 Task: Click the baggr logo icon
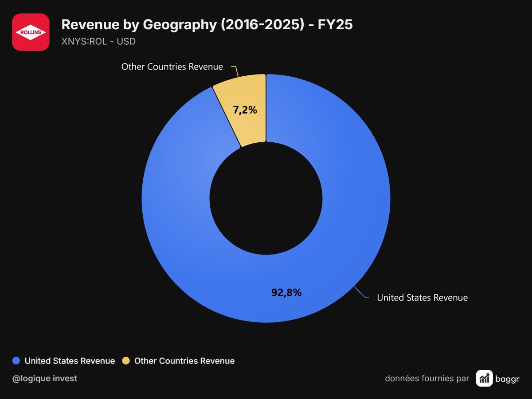tap(485, 378)
